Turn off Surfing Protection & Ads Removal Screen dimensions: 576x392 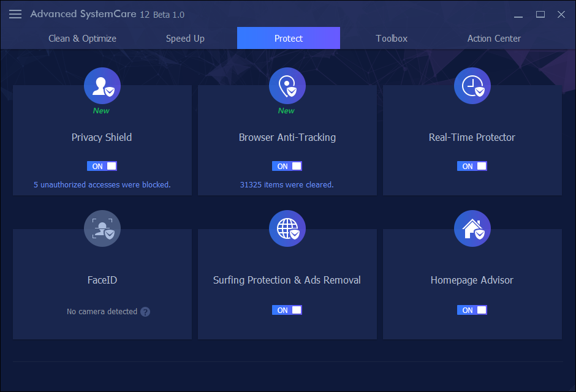coord(287,310)
